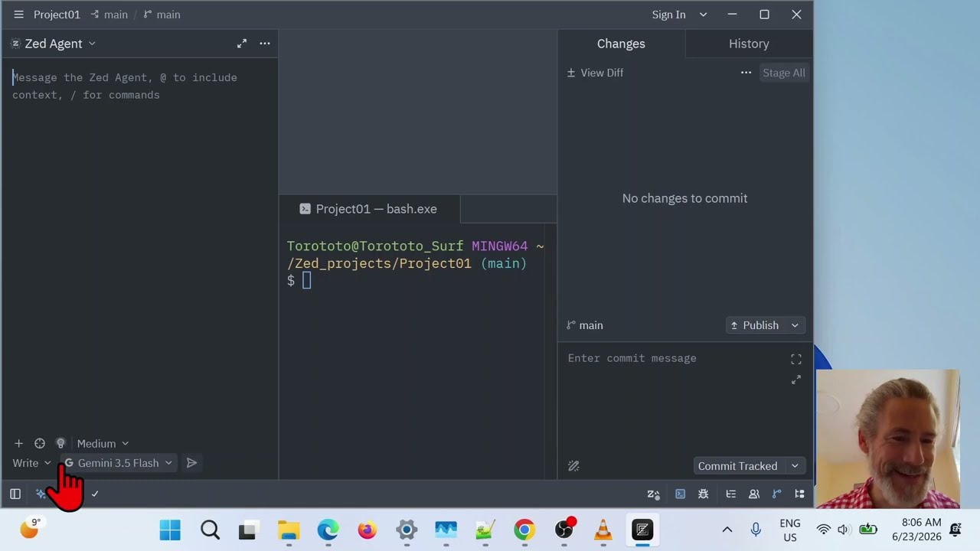Click the Project01 project name in title bar
This screenshot has height=551, width=980.
(x=57, y=15)
